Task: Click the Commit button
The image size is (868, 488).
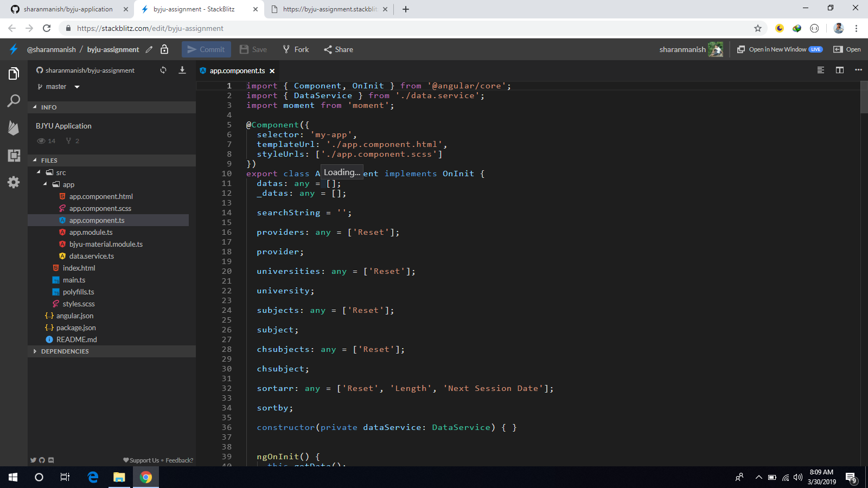Action: [x=206, y=49]
